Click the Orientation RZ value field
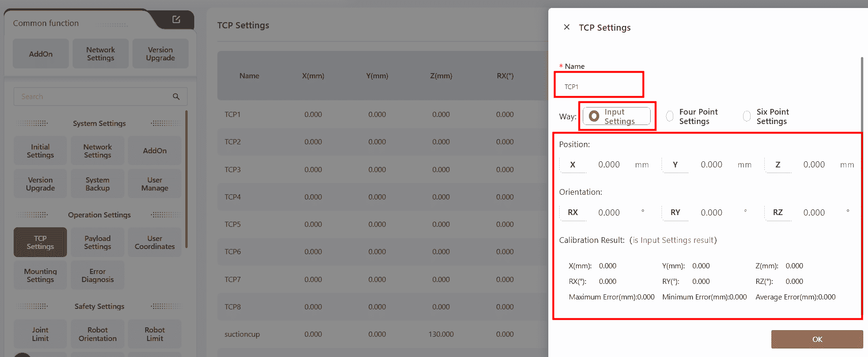 (814, 213)
